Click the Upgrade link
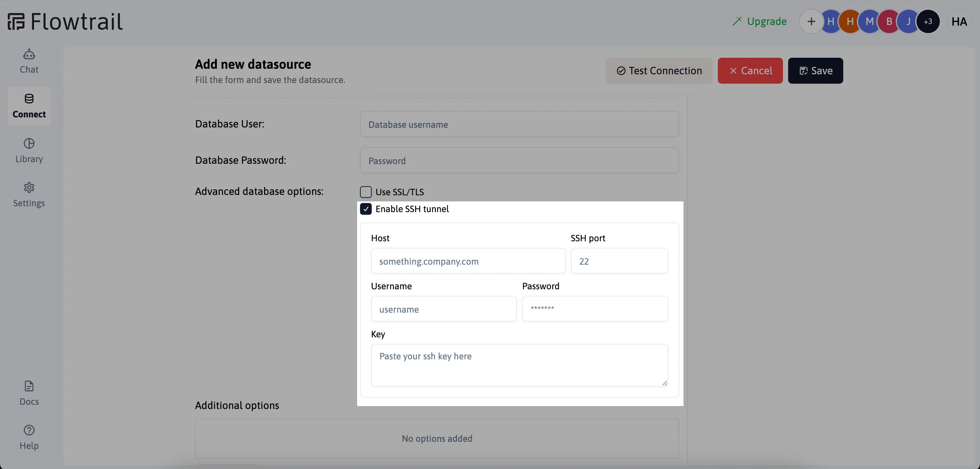The image size is (980, 469). coord(759,21)
